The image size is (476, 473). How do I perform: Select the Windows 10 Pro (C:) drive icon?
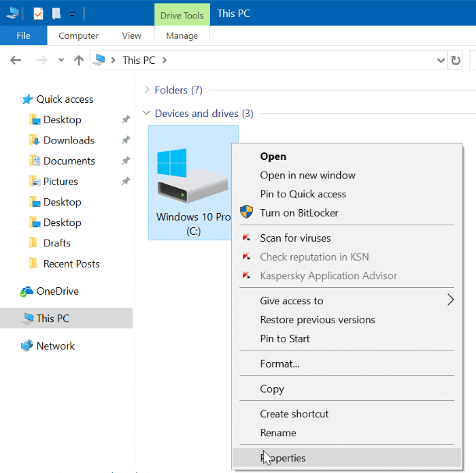pos(192,176)
